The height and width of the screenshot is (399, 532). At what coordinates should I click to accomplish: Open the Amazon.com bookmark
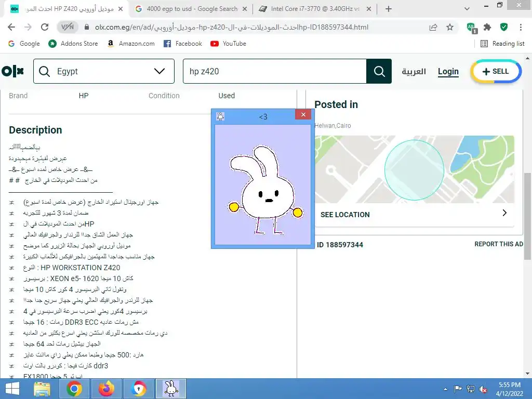click(x=131, y=44)
